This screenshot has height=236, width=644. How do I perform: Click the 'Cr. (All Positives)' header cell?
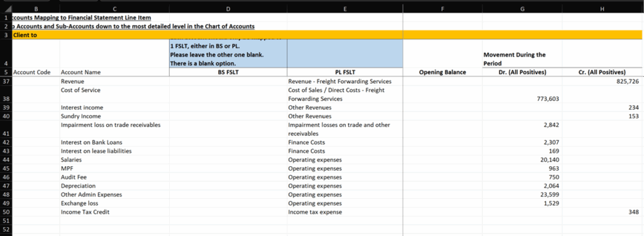coord(602,72)
